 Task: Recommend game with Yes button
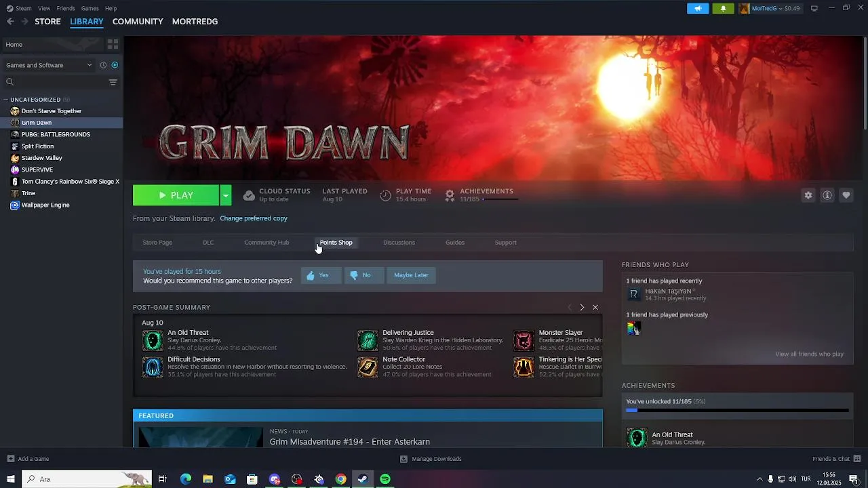point(321,275)
